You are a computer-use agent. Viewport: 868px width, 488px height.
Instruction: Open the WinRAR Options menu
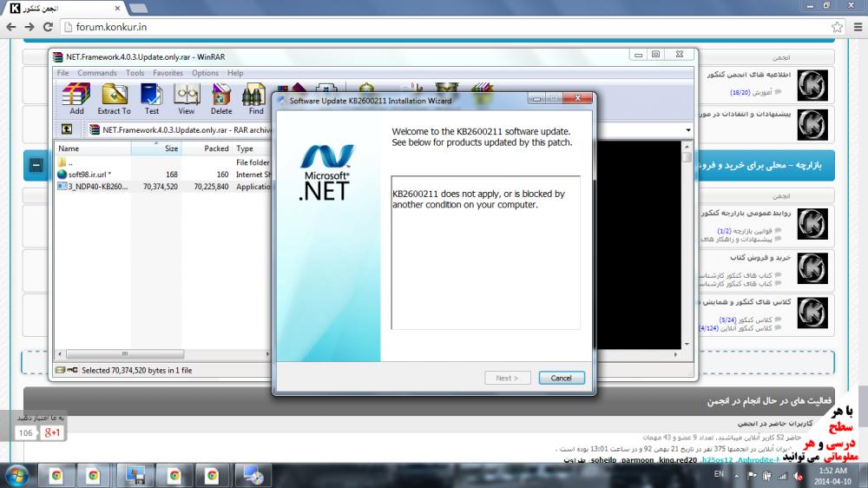(205, 73)
